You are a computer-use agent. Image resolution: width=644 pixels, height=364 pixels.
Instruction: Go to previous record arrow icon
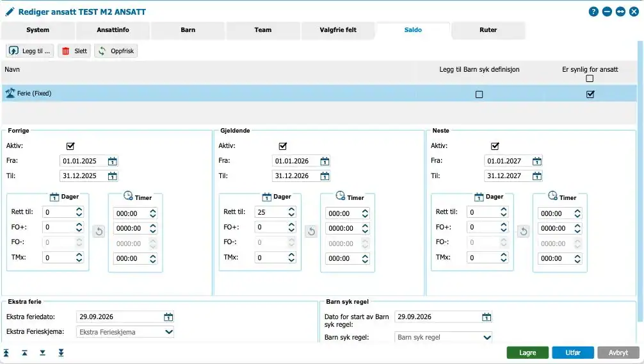24,353
